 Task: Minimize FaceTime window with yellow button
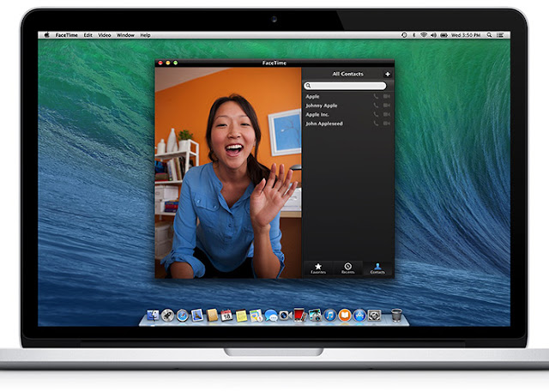point(168,63)
